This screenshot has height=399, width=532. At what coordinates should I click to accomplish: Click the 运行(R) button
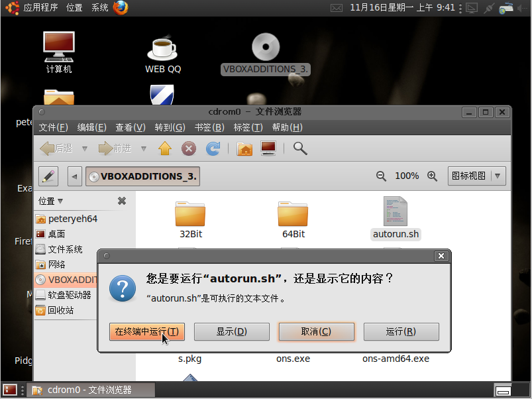pyautogui.click(x=401, y=331)
